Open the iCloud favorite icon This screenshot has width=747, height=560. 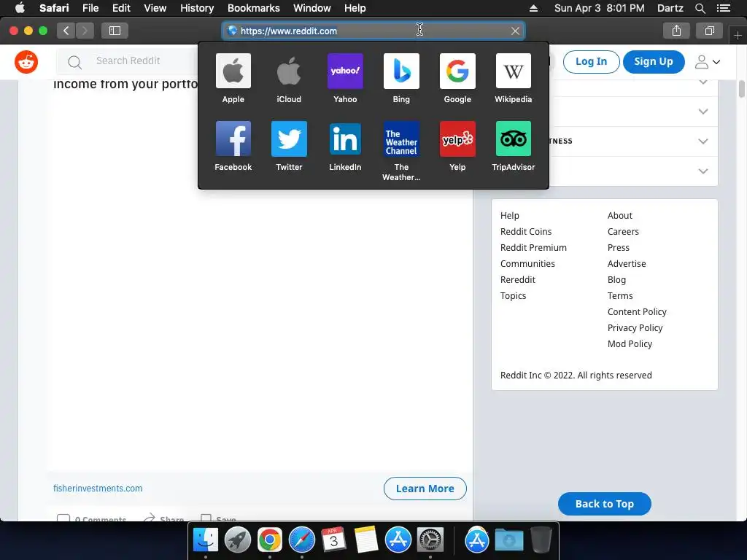[289, 71]
